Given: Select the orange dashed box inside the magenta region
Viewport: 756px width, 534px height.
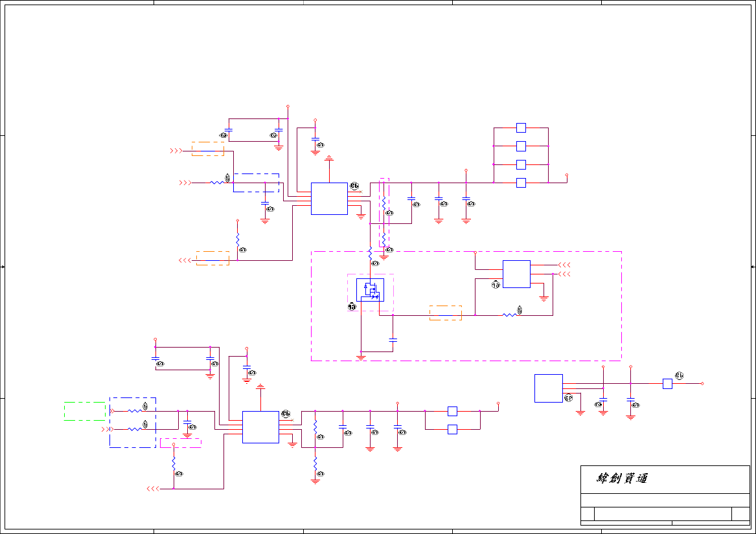Looking at the screenshot, I should 446,313.
